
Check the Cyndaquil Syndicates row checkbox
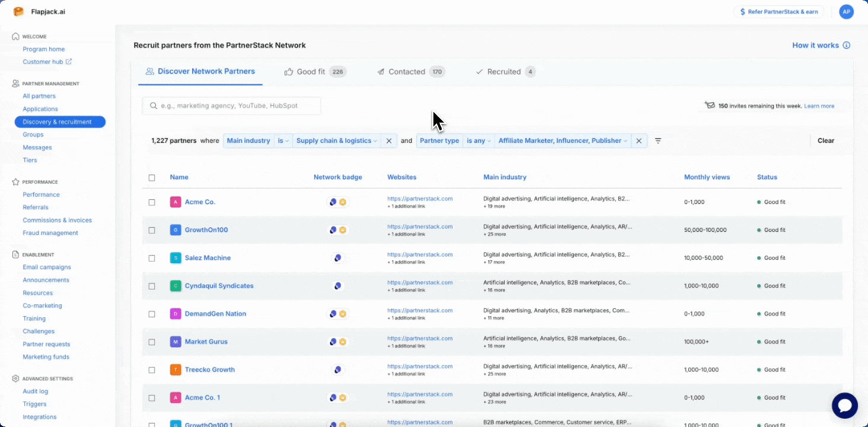pos(152,286)
